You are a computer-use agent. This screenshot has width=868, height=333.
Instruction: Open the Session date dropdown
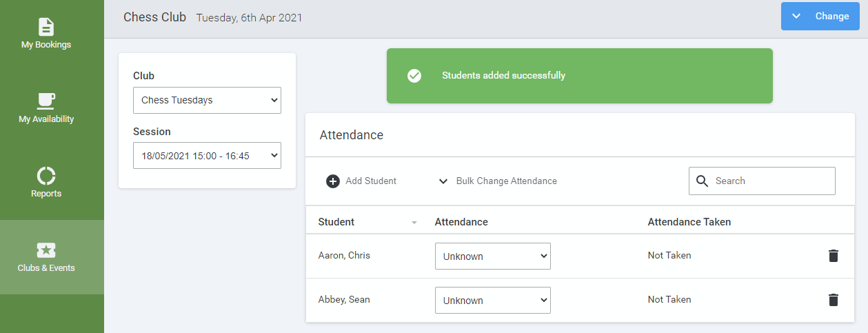coord(207,155)
